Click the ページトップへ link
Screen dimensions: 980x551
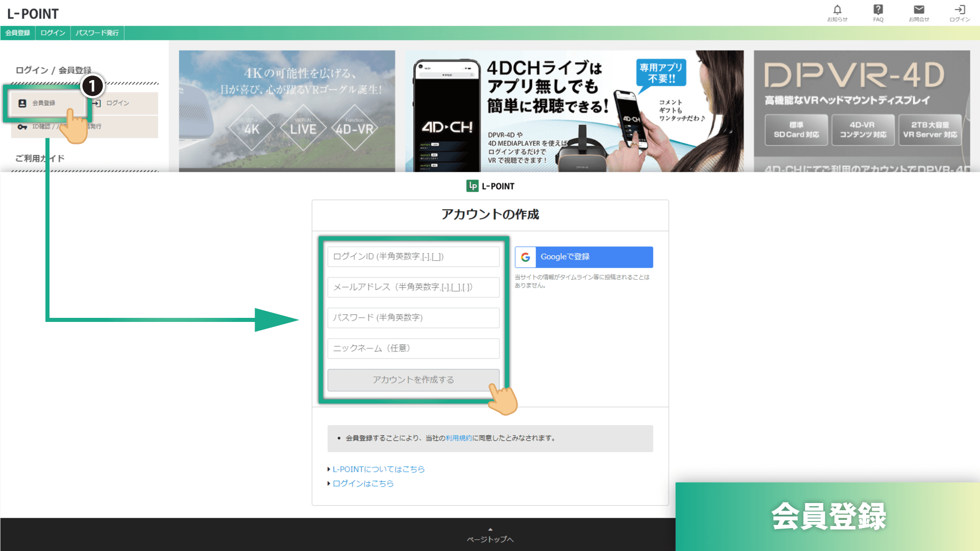pyautogui.click(x=490, y=536)
